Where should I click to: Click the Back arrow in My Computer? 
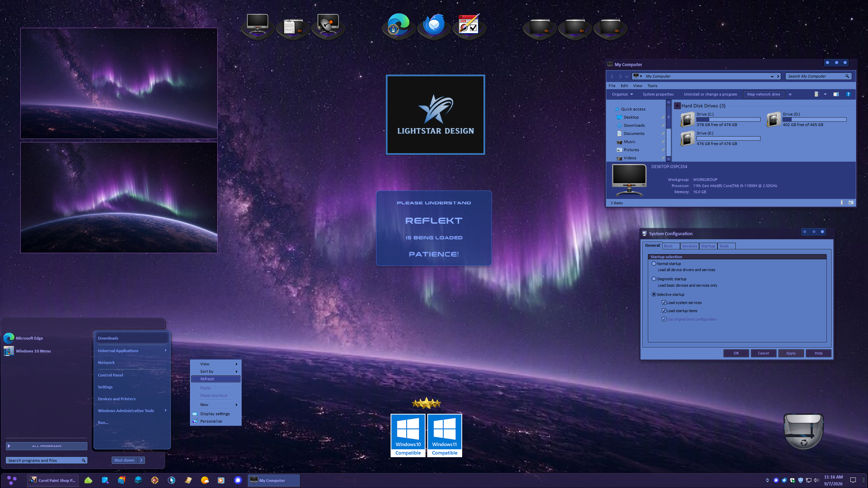[x=612, y=76]
